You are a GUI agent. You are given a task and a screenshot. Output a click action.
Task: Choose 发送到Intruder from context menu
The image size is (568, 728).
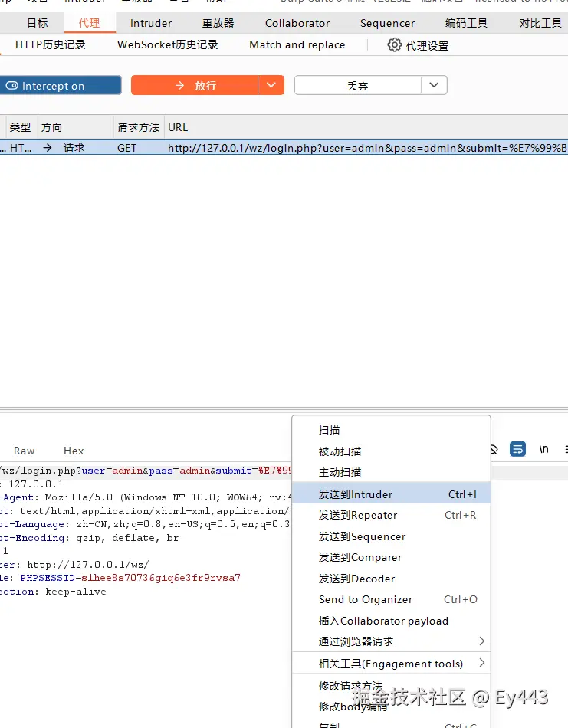[x=391, y=494]
